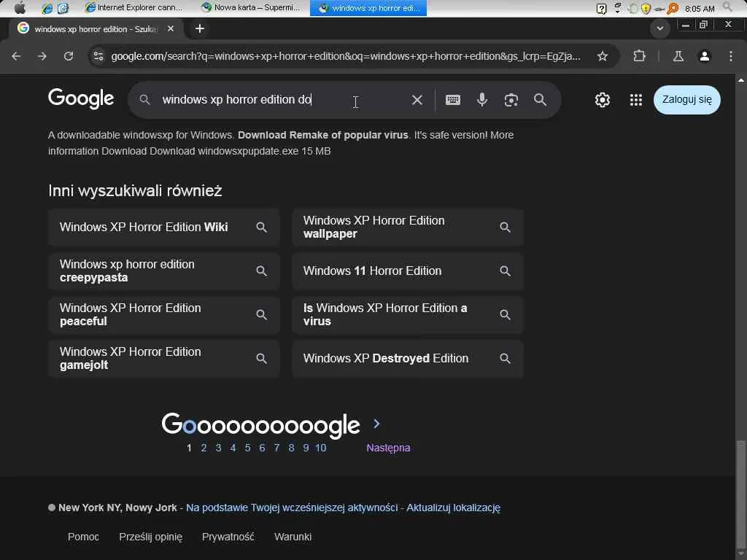Click the Apple logo in the top bar

click(20, 7)
